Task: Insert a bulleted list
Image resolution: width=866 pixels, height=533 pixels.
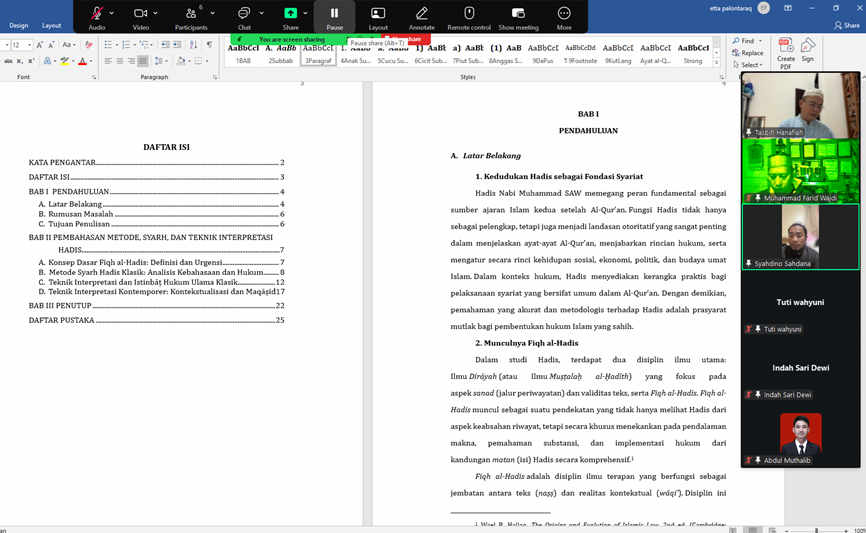Action: (108, 45)
